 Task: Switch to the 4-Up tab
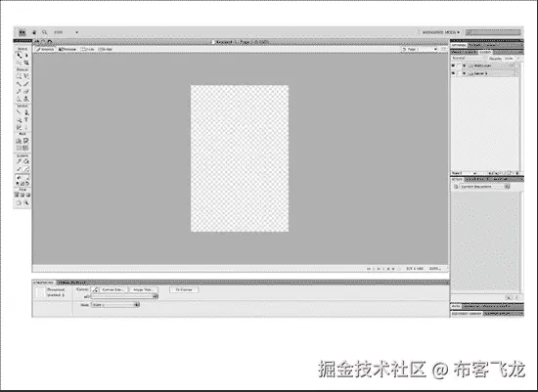(106, 49)
